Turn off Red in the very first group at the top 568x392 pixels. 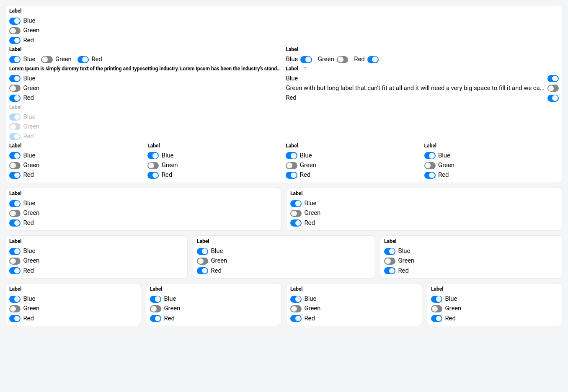point(15,41)
